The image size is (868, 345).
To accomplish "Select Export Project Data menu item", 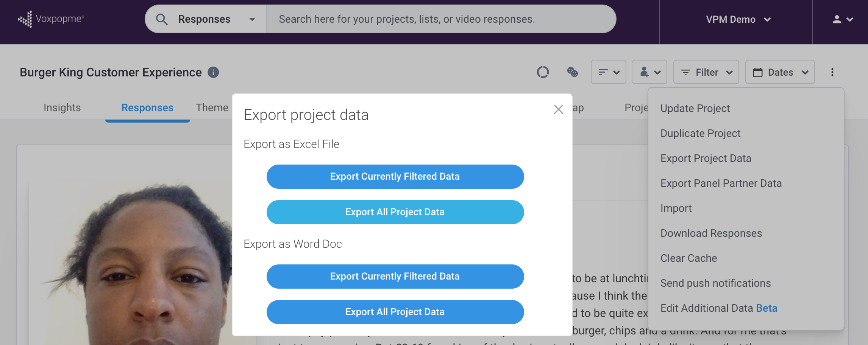I will coord(746,159).
